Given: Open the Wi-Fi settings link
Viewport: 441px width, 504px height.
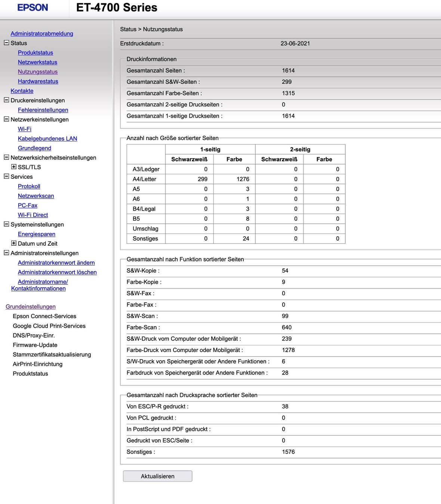Looking at the screenshot, I should [25, 129].
